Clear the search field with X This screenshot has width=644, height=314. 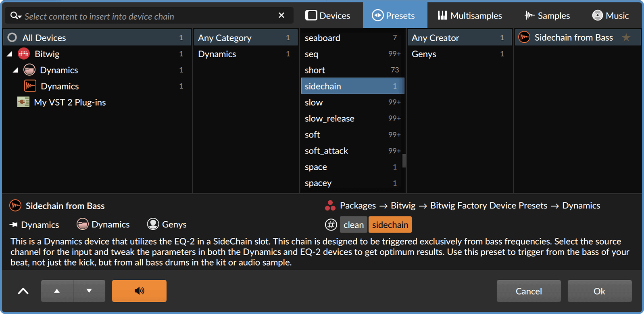[x=281, y=15]
